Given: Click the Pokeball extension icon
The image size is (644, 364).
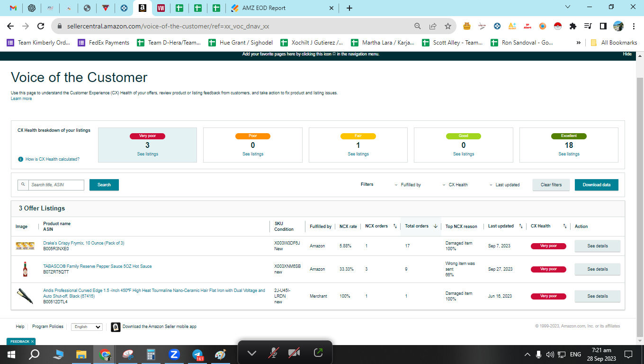Looking at the screenshot, I should [x=558, y=26].
